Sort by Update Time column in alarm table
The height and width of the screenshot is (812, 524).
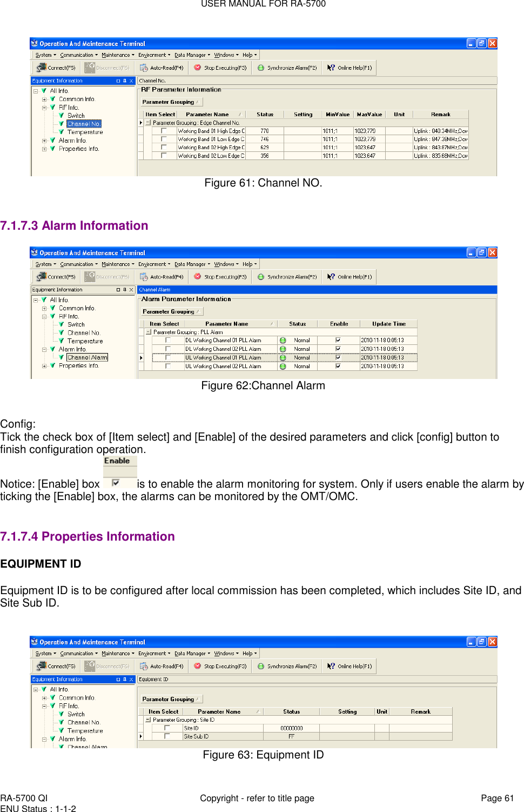coord(388,324)
